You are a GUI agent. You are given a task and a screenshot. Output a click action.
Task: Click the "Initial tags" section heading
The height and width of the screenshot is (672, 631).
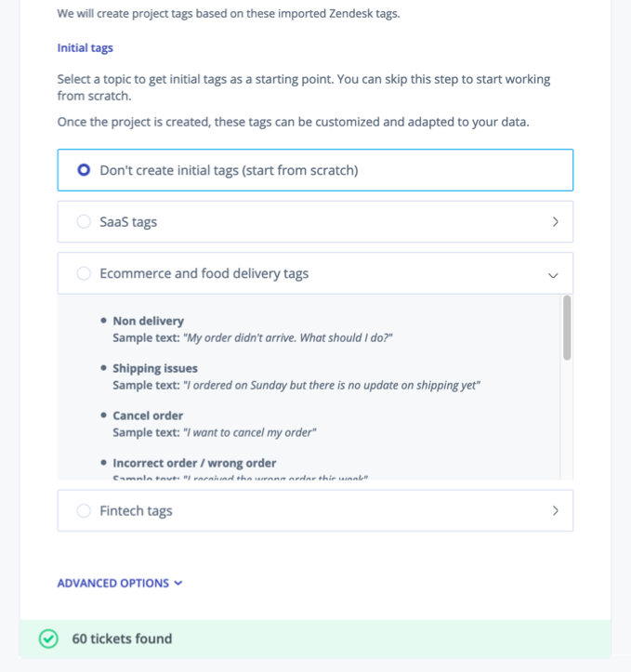click(85, 47)
